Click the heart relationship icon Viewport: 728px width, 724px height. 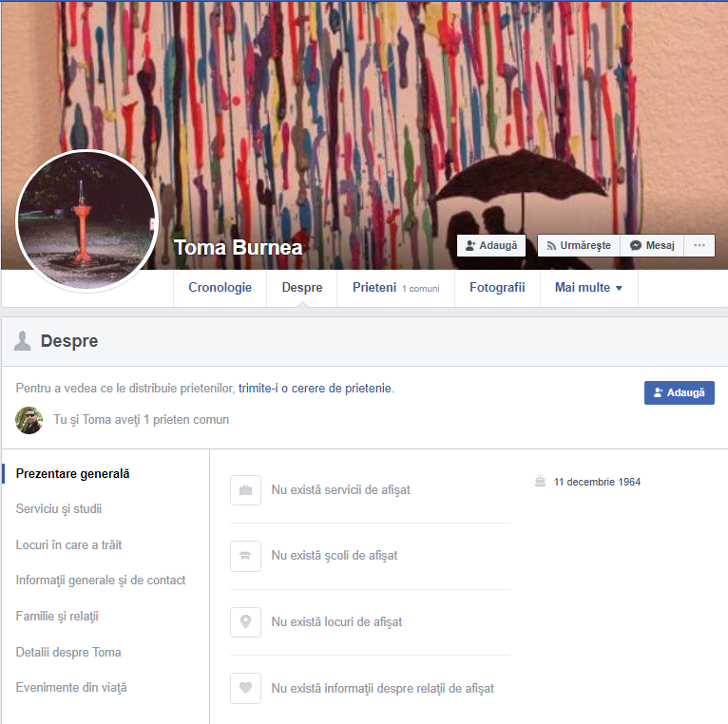[x=245, y=688]
